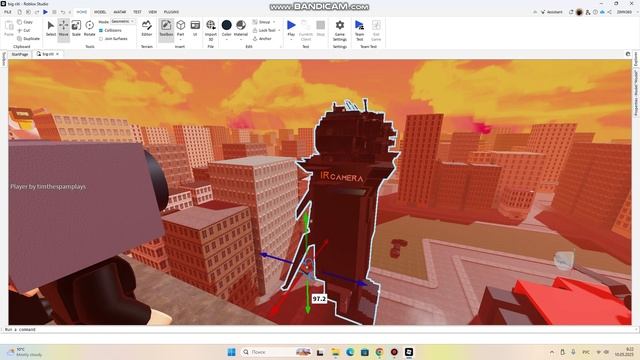This screenshot has width=640, height=360.
Task: Open the Assistant button
Action: pyautogui.click(x=551, y=12)
